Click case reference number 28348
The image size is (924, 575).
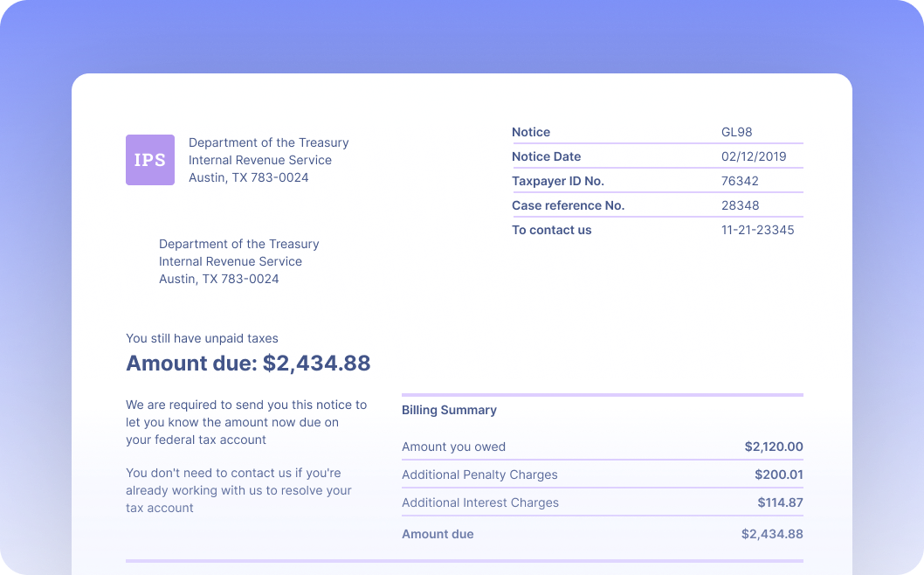[x=740, y=205]
